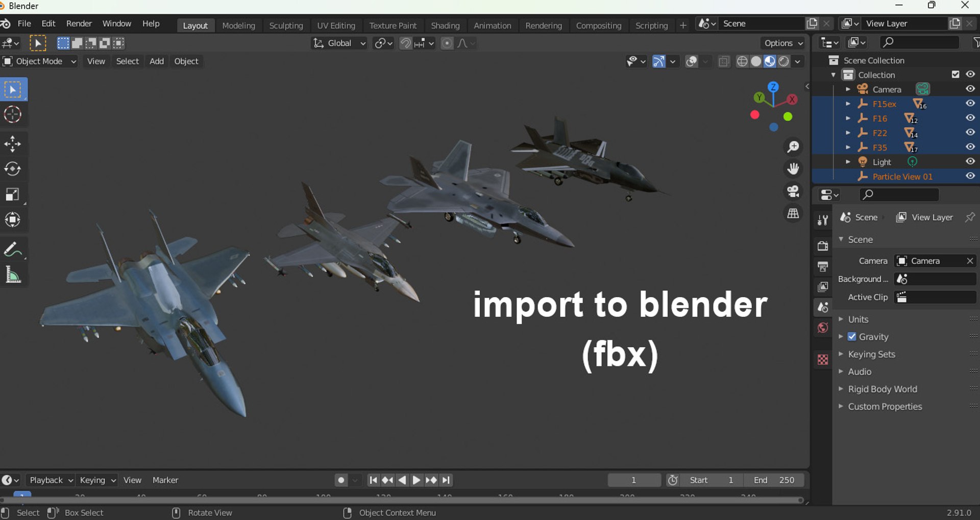Open the Tool properties tab
The width and height of the screenshot is (980, 520).
[823, 220]
